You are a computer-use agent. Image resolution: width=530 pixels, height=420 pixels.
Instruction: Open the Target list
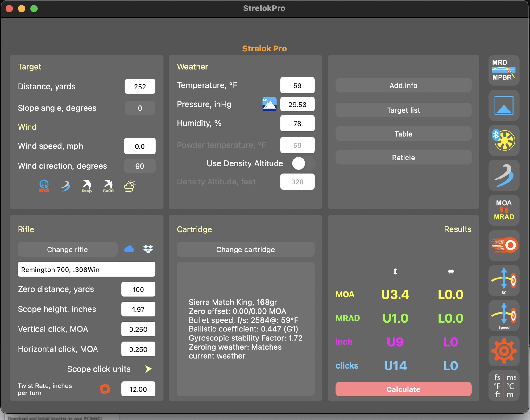click(x=403, y=110)
